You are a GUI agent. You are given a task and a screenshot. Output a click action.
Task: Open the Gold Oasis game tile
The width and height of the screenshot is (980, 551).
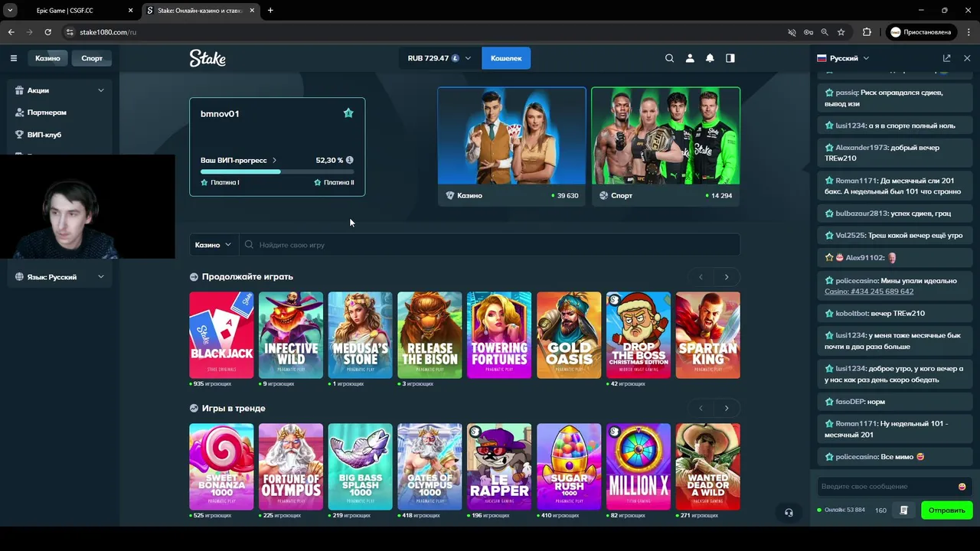click(x=569, y=335)
